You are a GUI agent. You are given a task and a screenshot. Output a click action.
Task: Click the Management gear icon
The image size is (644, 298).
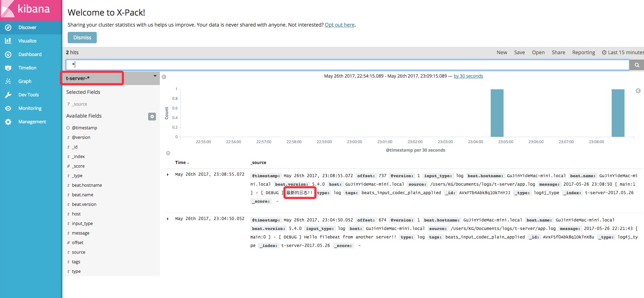tap(8, 122)
